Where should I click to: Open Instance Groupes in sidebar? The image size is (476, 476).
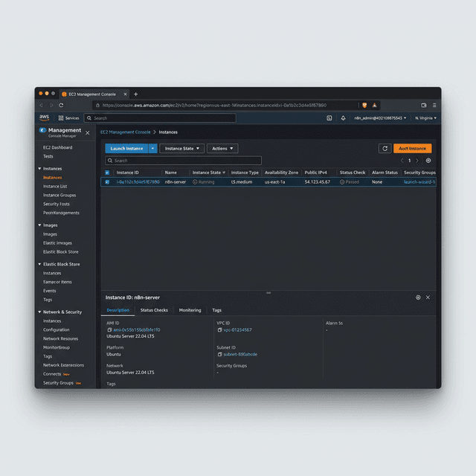point(59,195)
